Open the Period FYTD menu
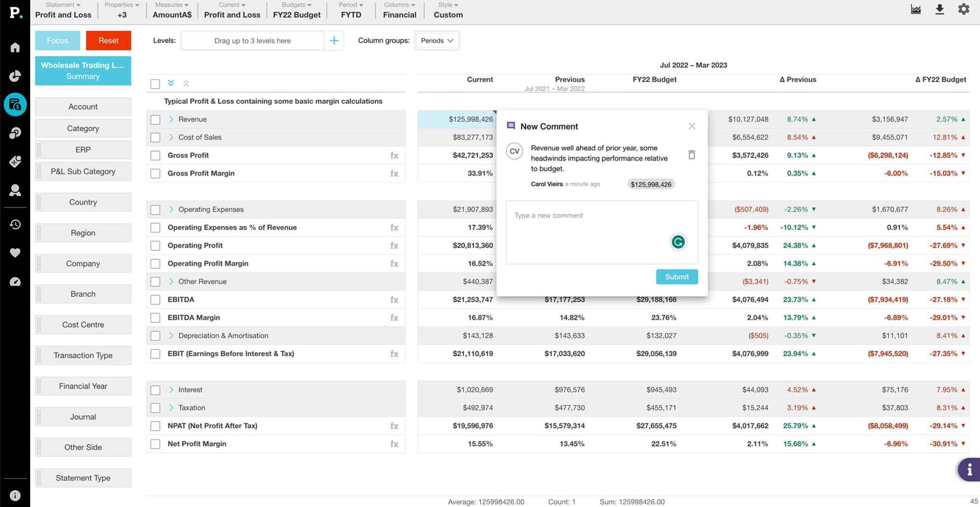The height and width of the screenshot is (507, 980). click(351, 10)
